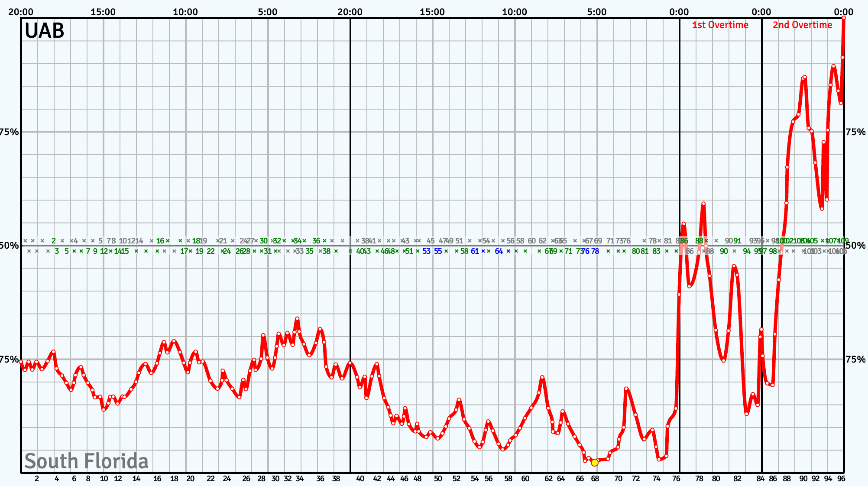Image resolution: width=868 pixels, height=486 pixels.
Task: Click the upper-left 75% axis label
Action: click(10, 132)
